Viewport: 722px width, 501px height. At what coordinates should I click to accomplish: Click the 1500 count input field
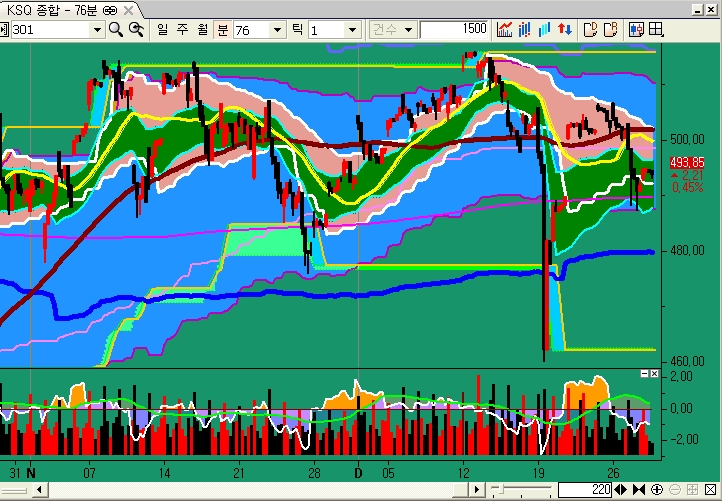(455, 30)
